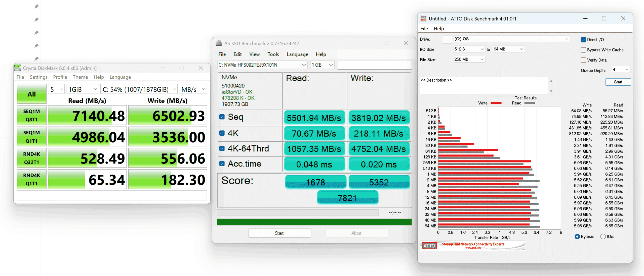Open the 1GiB test size dropdown
Viewport: 644px width, 276px height.
pyautogui.click(x=83, y=89)
